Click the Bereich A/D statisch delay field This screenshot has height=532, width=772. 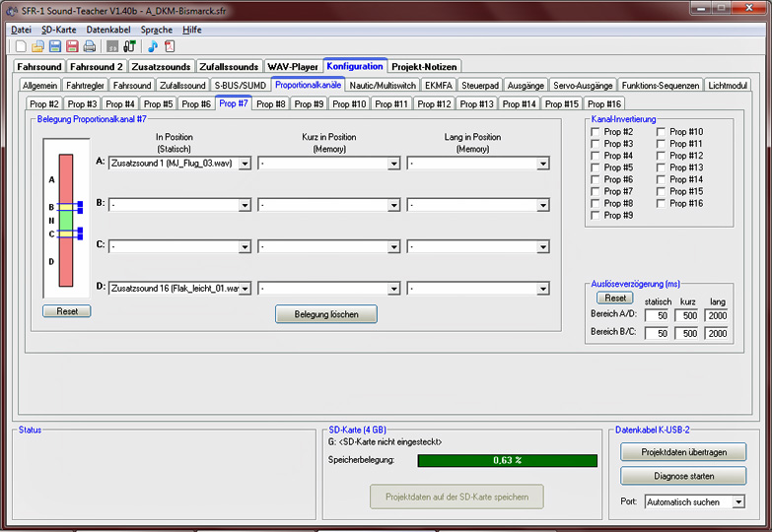pos(658,315)
